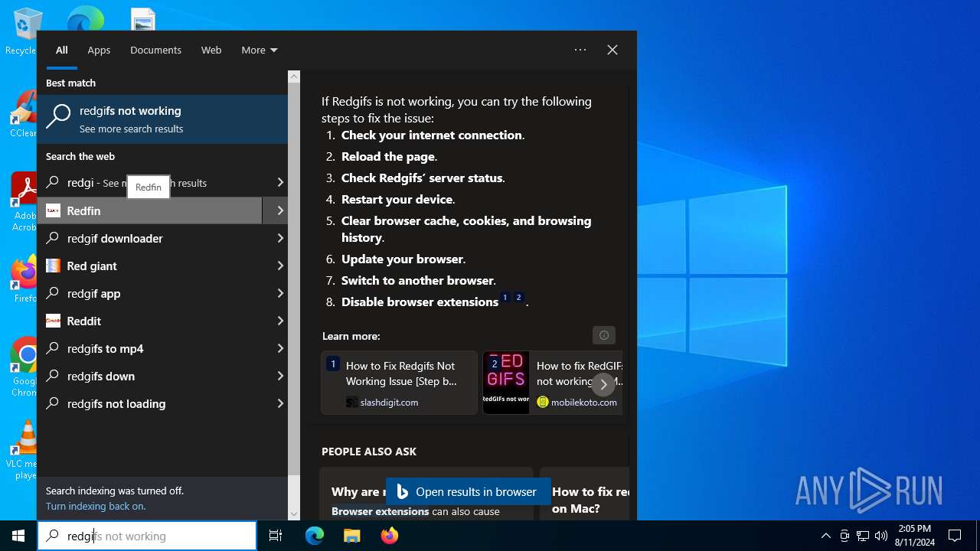Switch to the All tab

(x=62, y=51)
